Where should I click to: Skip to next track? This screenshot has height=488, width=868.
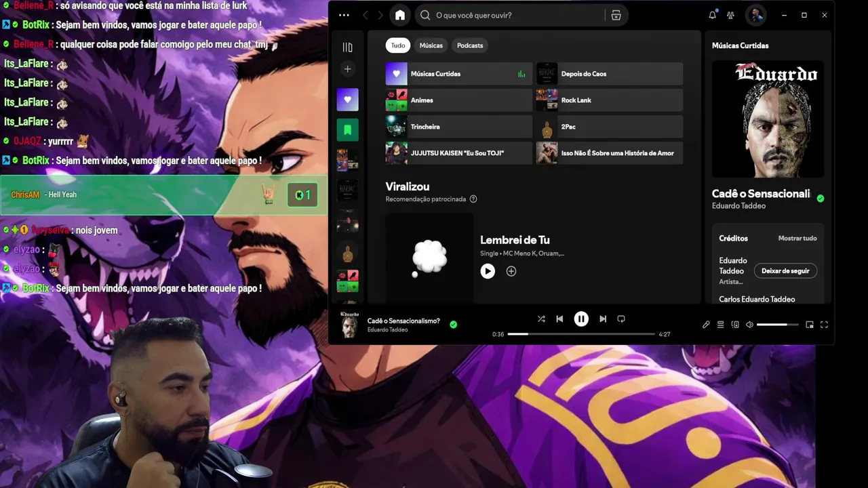[x=603, y=319]
